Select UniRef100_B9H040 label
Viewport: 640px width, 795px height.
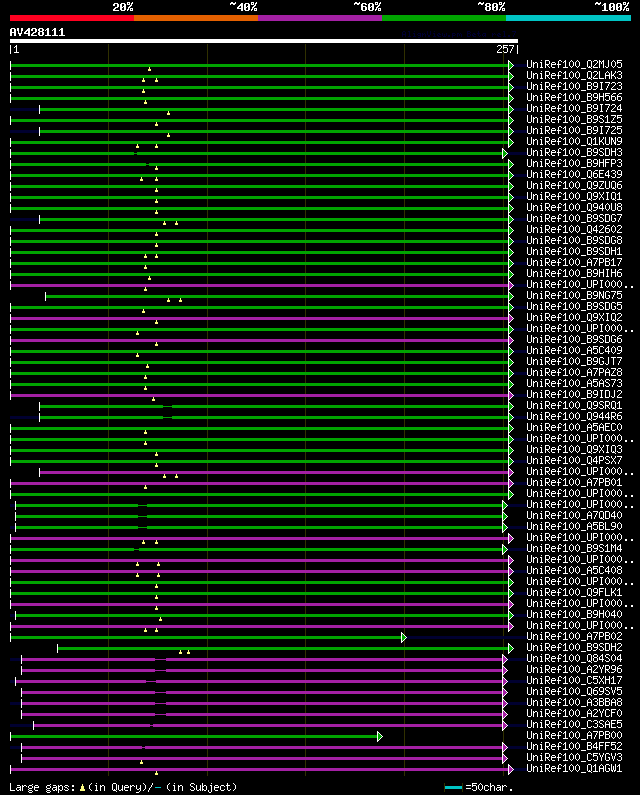click(x=574, y=615)
